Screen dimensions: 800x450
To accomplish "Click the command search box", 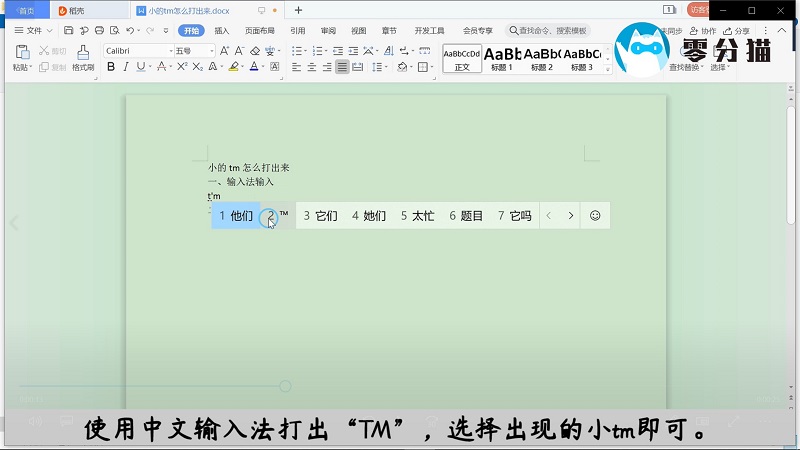I will click(548, 31).
